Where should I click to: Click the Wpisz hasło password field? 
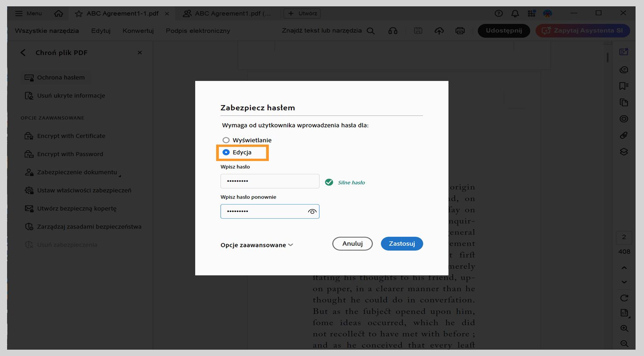[x=270, y=181]
